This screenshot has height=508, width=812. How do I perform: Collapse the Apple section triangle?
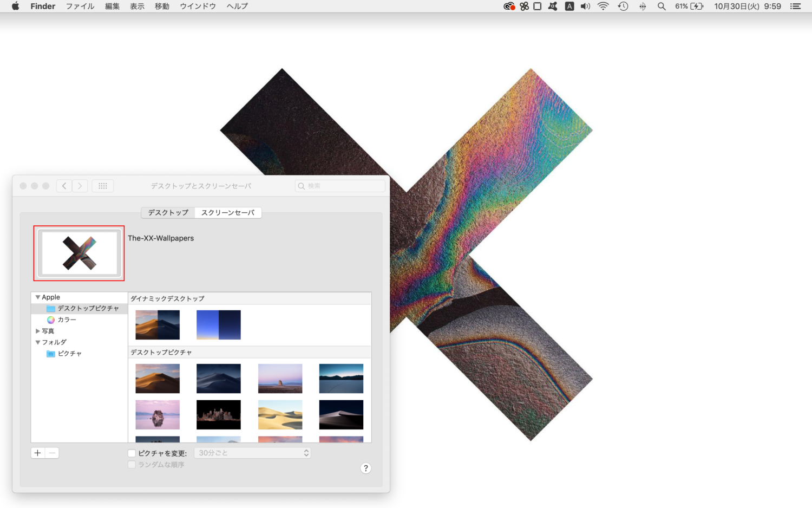point(37,297)
